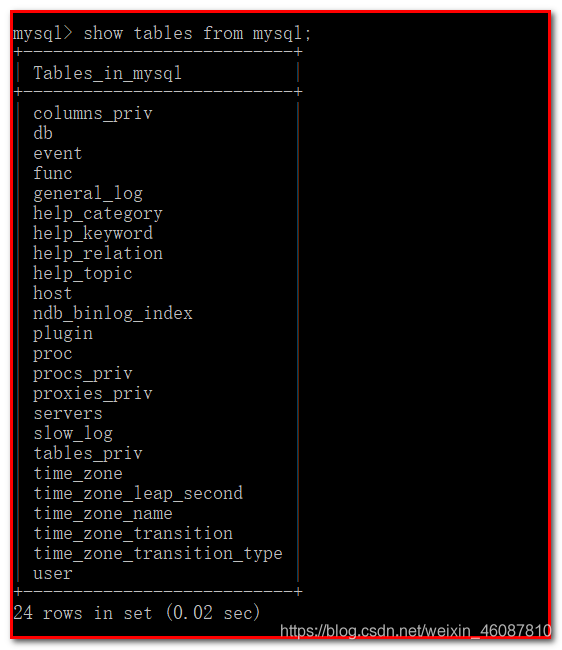Click the 'show tables from mysql;' command text
The height and width of the screenshot is (650, 562).
tap(197, 33)
